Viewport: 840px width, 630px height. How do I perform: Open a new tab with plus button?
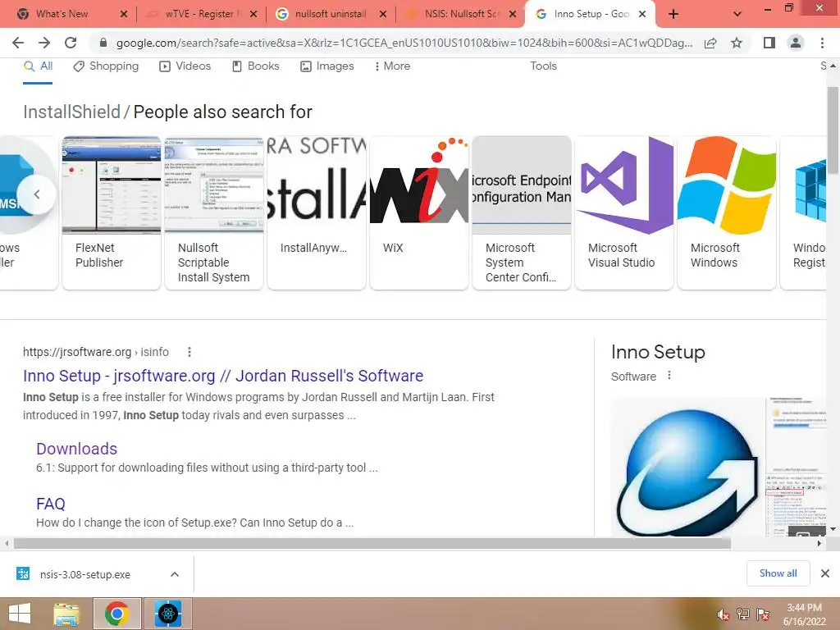tap(673, 14)
